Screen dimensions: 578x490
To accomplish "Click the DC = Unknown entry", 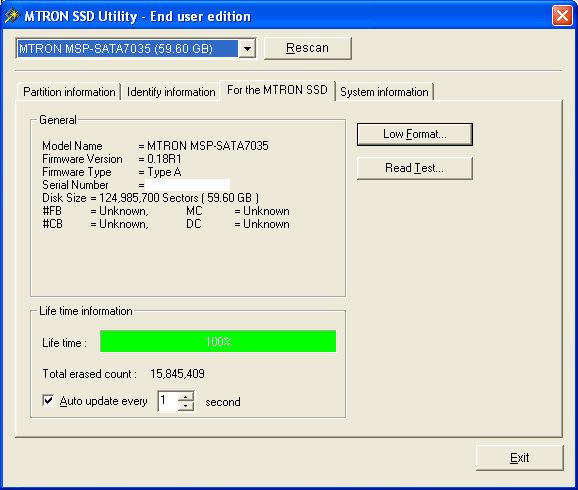I will pyautogui.click(x=238, y=224).
